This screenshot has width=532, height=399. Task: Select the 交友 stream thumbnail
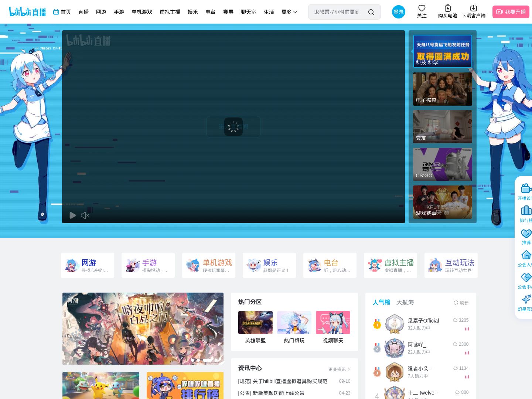[443, 127]
